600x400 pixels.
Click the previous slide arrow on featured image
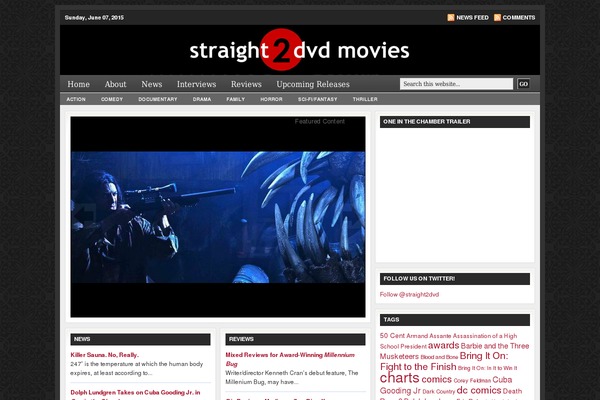[x=85, y=213]
